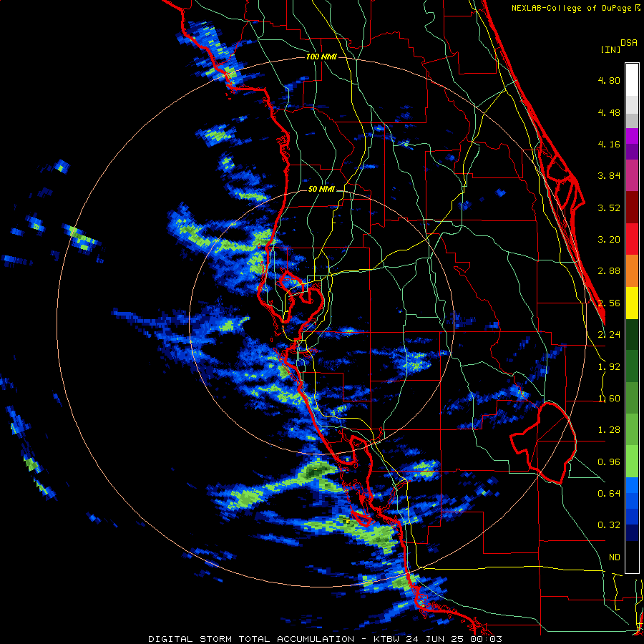Viewport: 644px width, 644px height.
Task: Click the 2.88 legend value
Action: pyautogui.click(x=609, y=271)
